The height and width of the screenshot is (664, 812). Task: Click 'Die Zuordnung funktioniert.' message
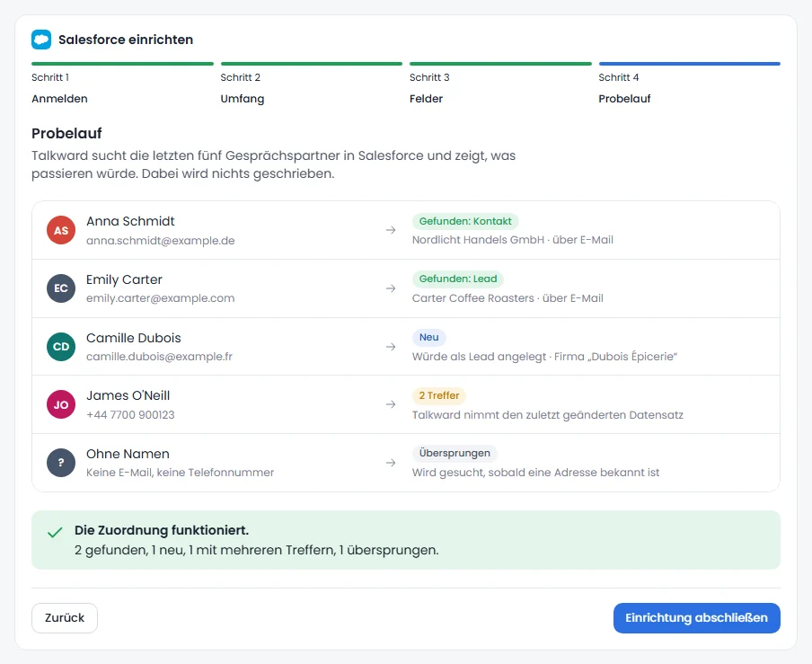click(x=162, y=530)
